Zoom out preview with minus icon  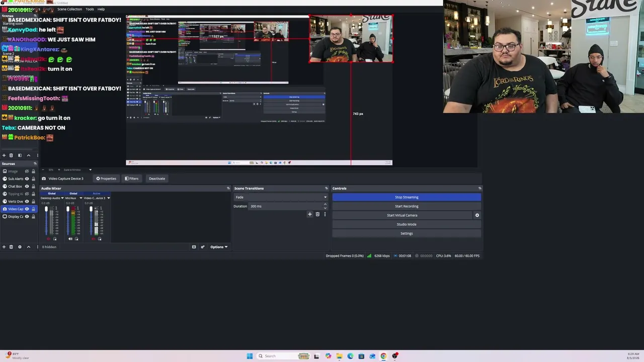point(43,170)
